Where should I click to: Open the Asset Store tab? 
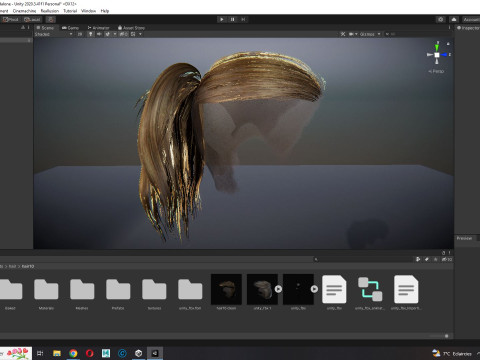point(131,28)
